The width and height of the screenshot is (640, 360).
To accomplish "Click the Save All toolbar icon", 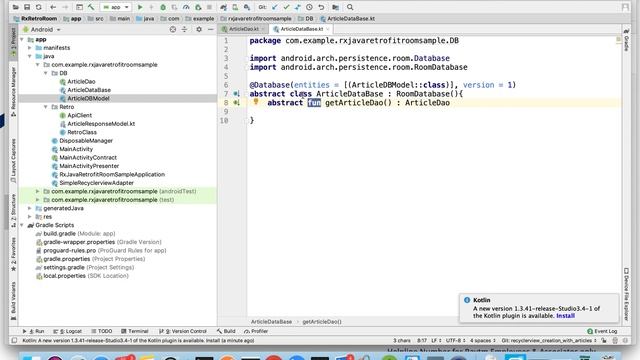I will pyautogui.click(x=27, y=7).
